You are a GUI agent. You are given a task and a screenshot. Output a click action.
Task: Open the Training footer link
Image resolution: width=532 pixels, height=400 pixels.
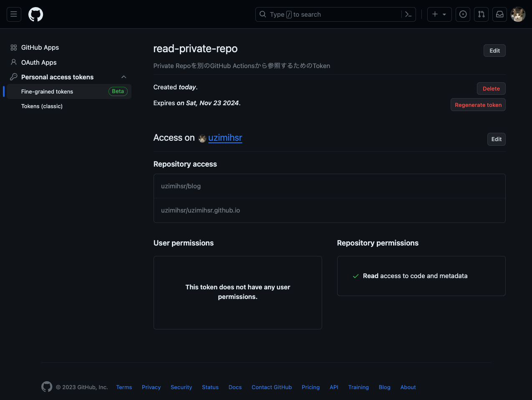tap(358, 387)
